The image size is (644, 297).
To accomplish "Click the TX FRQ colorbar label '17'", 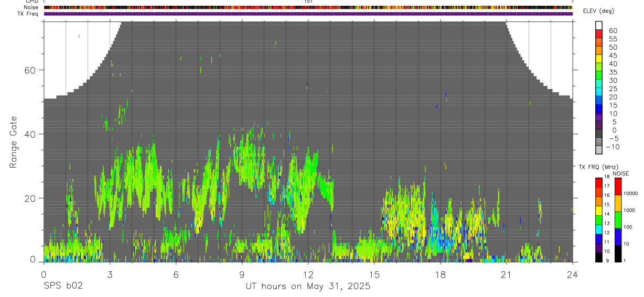I will 606,186.
